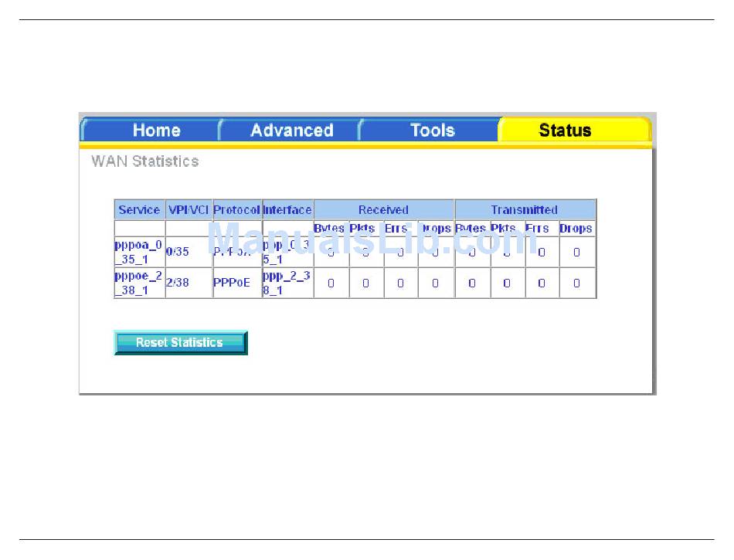Select the pppoa_0_35_1 service entry

click(x=138, y=252)
